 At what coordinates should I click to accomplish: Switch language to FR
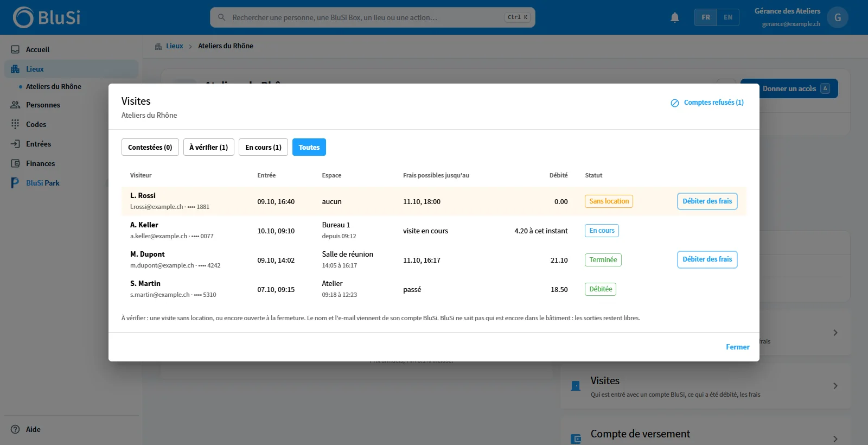[706, 17]
